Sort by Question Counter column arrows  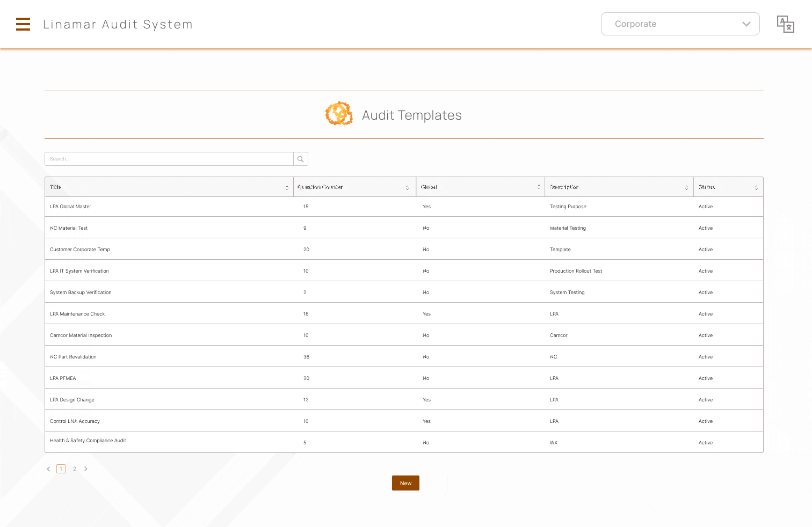[407, 187]
